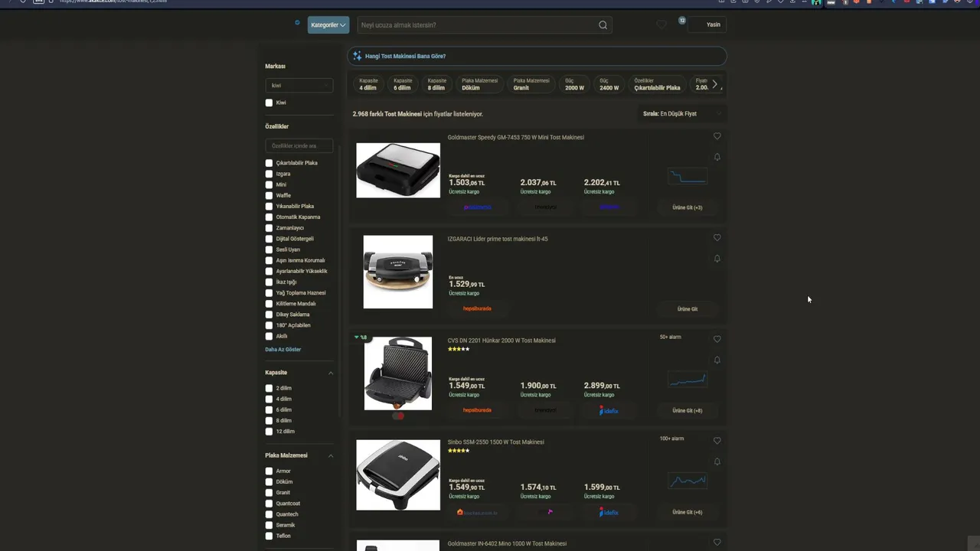This screenshot has height=551, width=980.
Task: Enable the Zamanlayıcı checkbox
Action: 269,228
